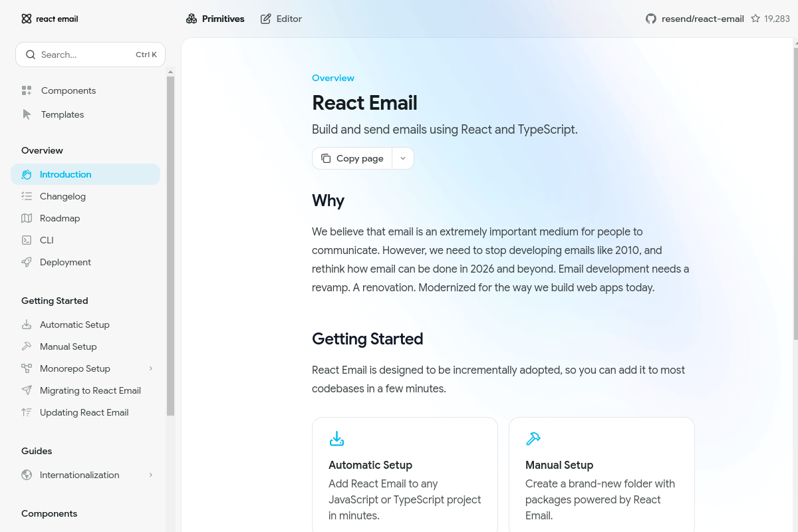
Task: Click the sidebar scrollbar thumb
Action: 170,246
